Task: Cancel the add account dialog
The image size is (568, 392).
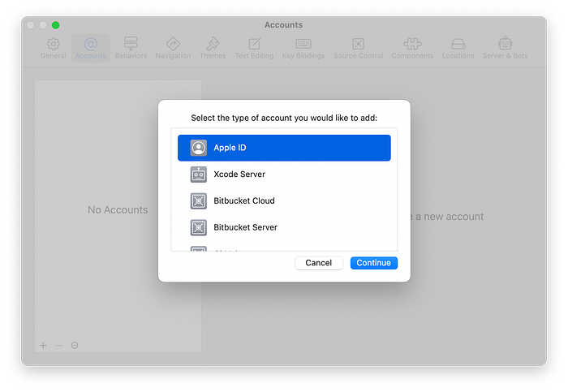Action: tap(319, 263)
